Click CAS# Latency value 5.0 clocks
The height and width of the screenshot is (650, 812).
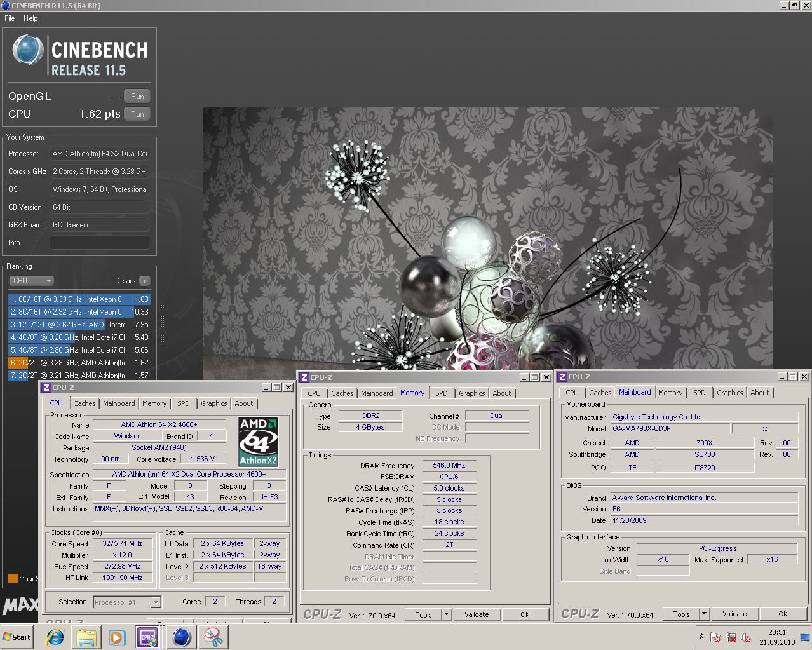coord(449,489)
